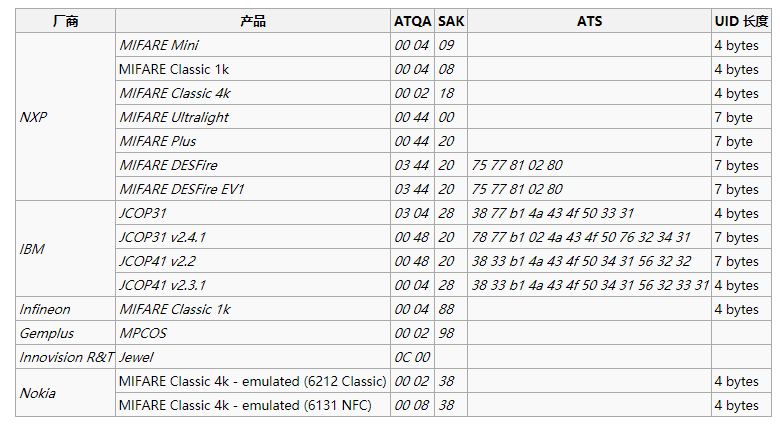The height and width of the screenshot is (427, 780).
Task: Select the NXP vendor cell
Action: 34,117
